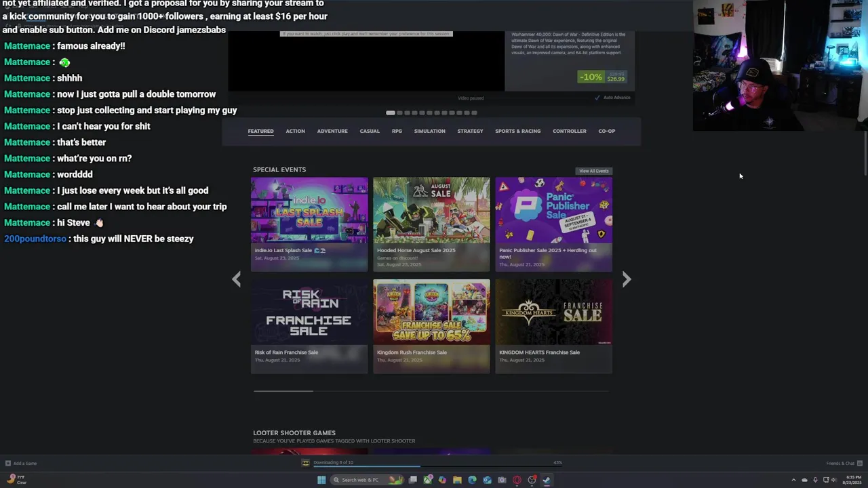The image size is (868, 488).
Task: Click the Add a Game label
Action: click(x=25, y=464)
